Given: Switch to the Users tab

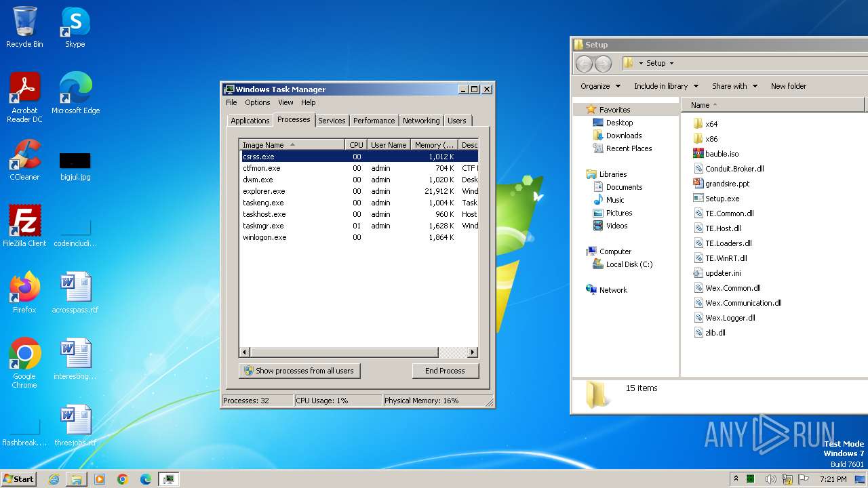Looking at the screenshot, I should tap(457, 121).
